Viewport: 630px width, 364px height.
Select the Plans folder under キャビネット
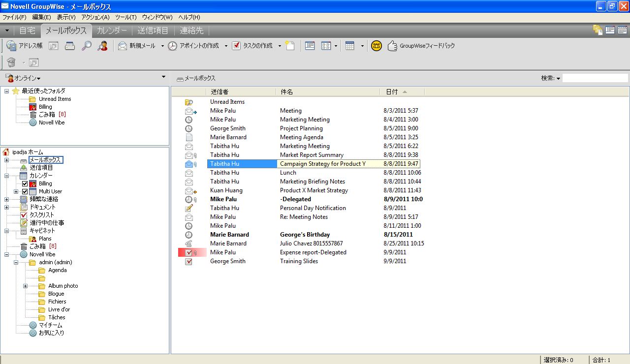pyautogui.click(x=45, y=239)
